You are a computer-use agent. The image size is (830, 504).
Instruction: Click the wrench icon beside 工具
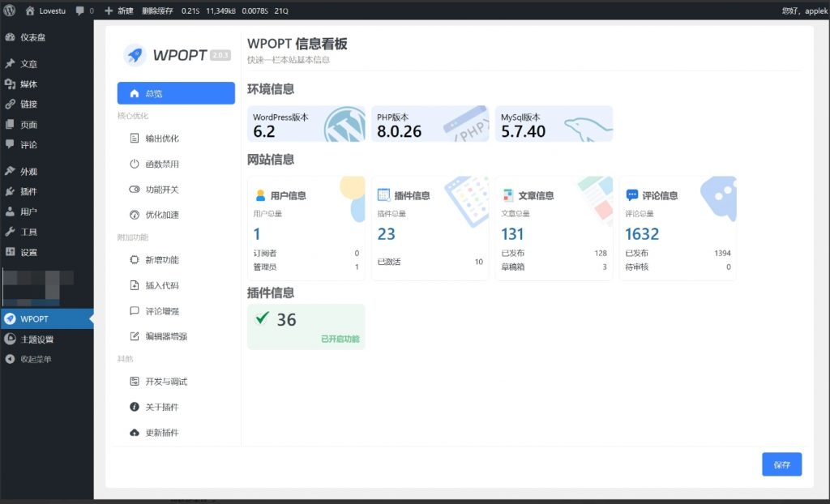coord(10,232)
